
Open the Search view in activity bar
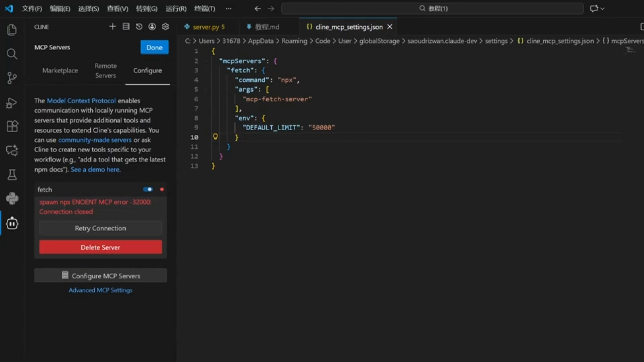[12, 54]
